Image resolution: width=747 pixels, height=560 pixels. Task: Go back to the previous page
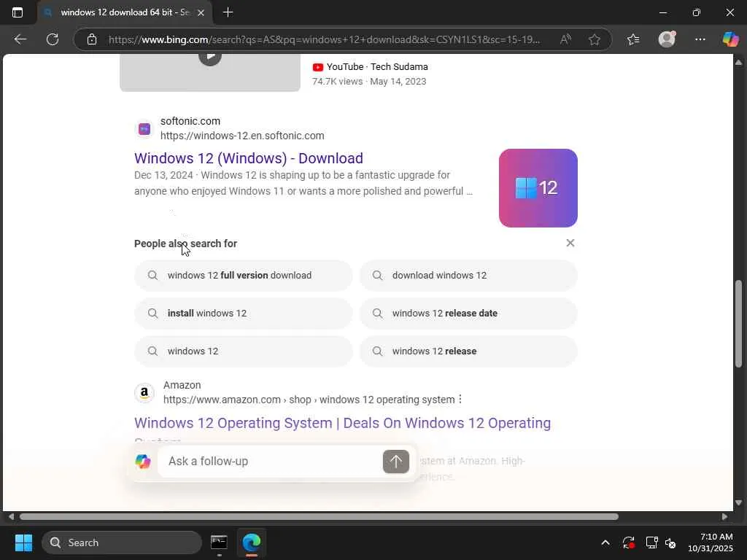20,39
